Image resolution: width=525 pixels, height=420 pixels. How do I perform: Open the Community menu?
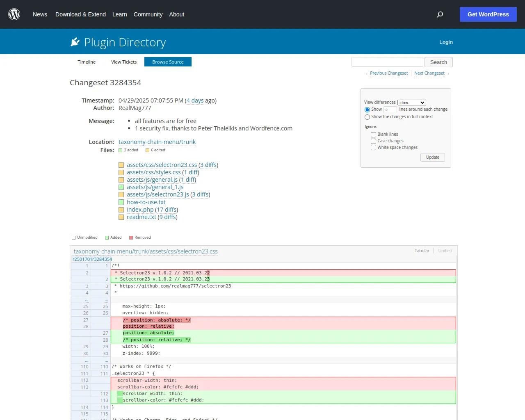click(x=148, y=14)
